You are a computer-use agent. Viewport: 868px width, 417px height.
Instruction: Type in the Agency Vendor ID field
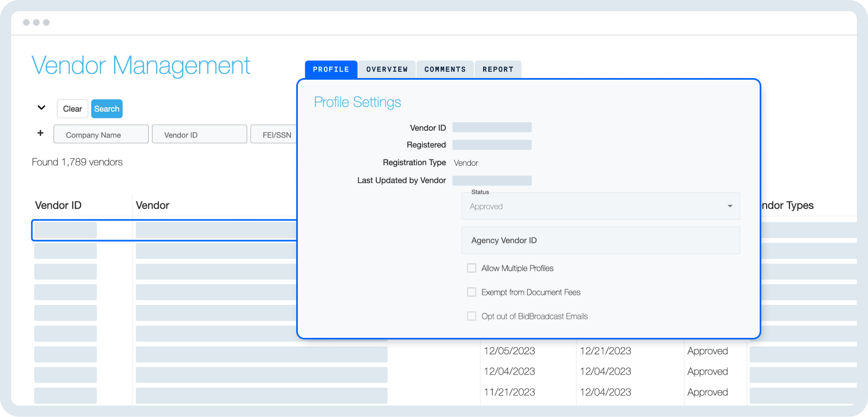[x=600, y=241]
